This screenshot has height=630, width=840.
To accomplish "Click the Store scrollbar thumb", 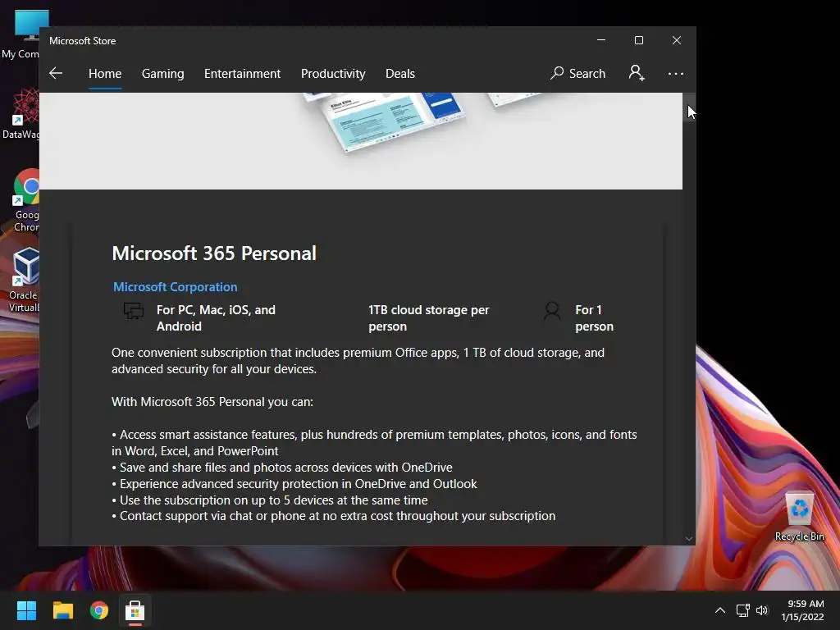I will coord(689,107).
